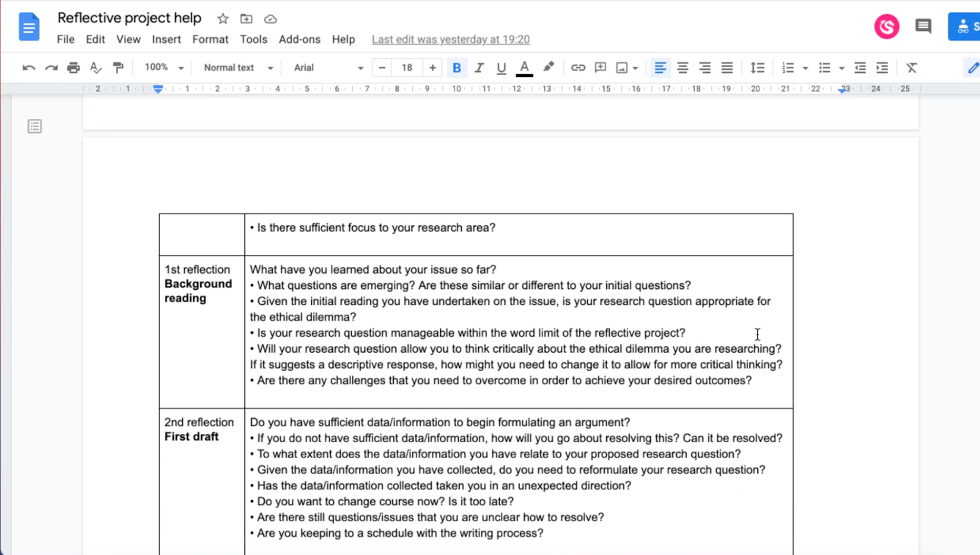
Task: Open the Arial font dropdown
Action: (x=328, y=68)
